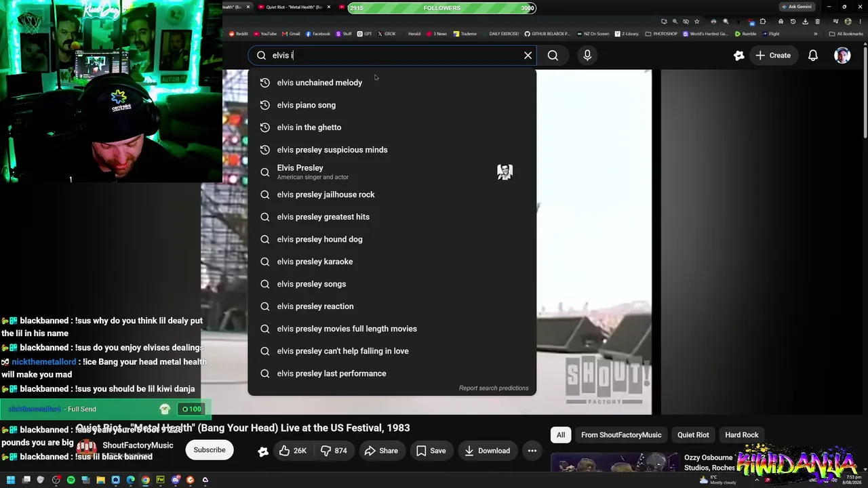Screen dimensions: 868x488
Task: Click Elvis Presley portrait thumbnail in suggestions
Action: pos(505,172)
